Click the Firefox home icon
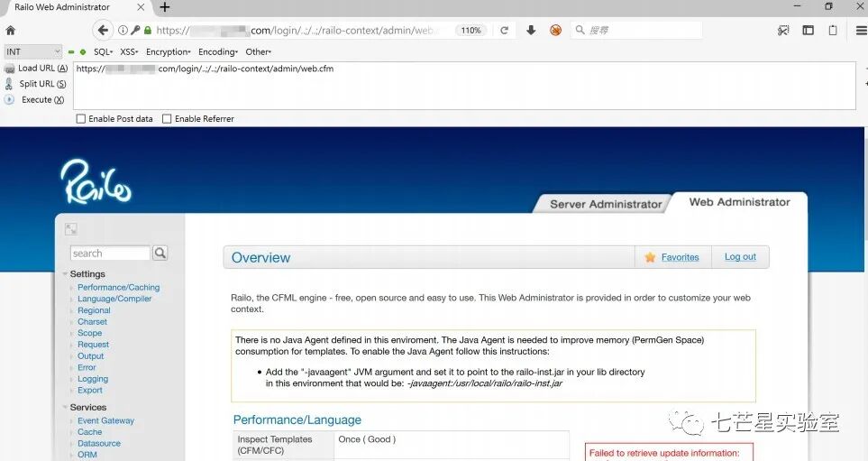This screenshot has width=868, height=461. pyautogui.click(x=10, y=31)
